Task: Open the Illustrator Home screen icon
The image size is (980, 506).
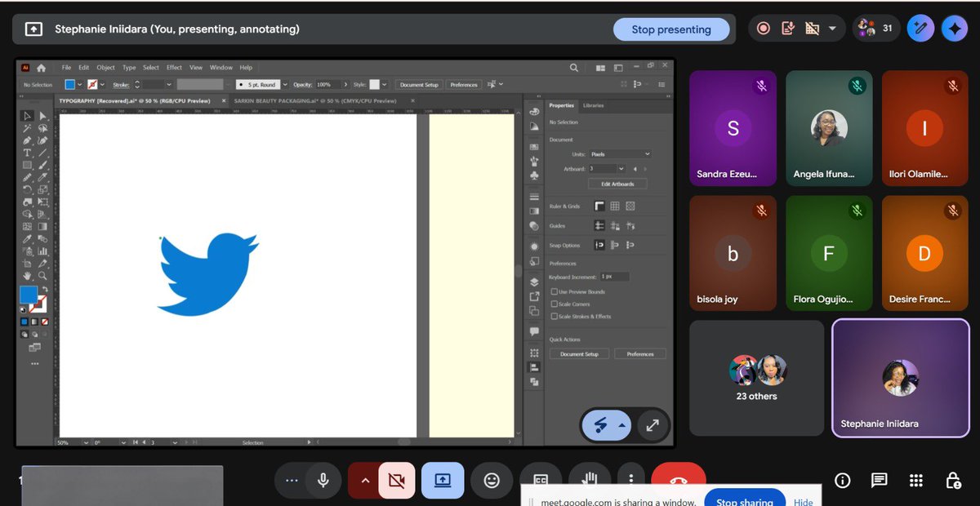Action: click(41, 68)
